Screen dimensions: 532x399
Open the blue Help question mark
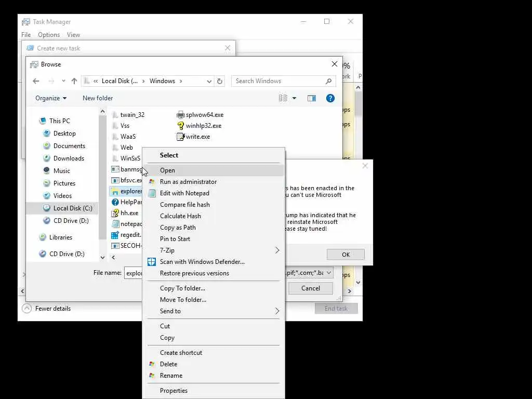pyautogui.click(x=330, y=98)
